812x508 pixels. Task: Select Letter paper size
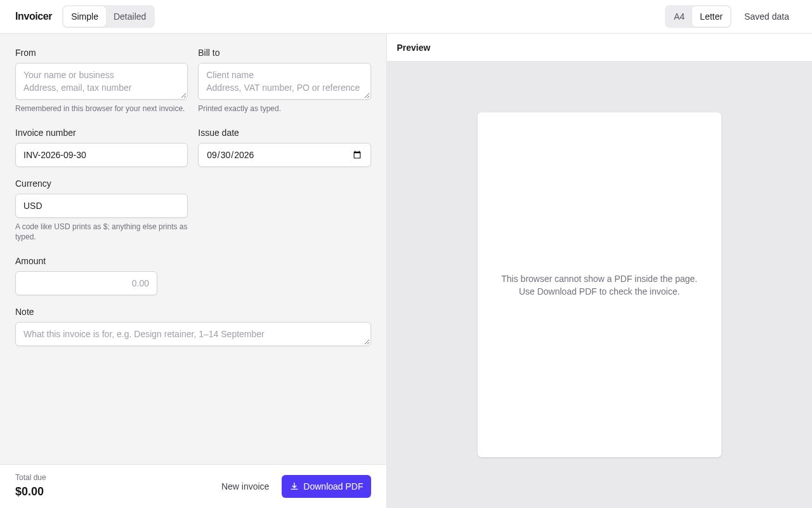point(710,17)
